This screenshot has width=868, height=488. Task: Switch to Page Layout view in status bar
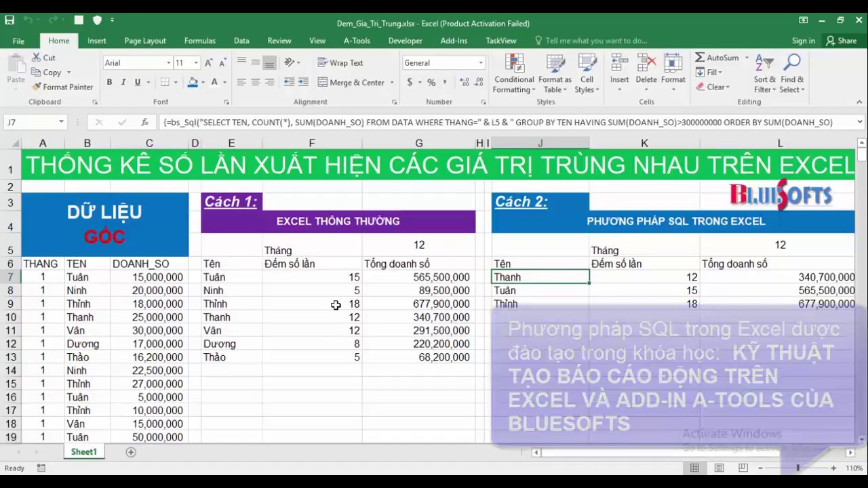click(x=719, y=468)
